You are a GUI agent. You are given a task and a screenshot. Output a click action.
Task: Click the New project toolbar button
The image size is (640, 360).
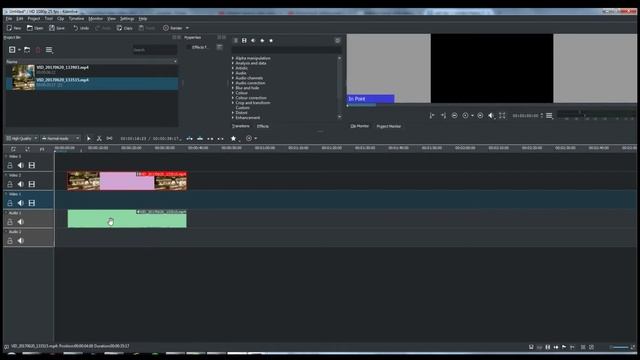[13, 28]
